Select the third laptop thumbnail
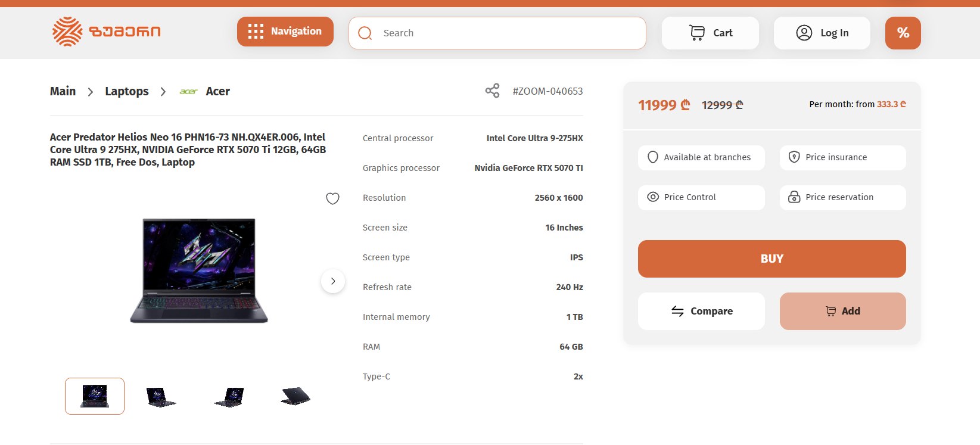The height and width of the screenshot is (445, 980). tap(229, 397)
